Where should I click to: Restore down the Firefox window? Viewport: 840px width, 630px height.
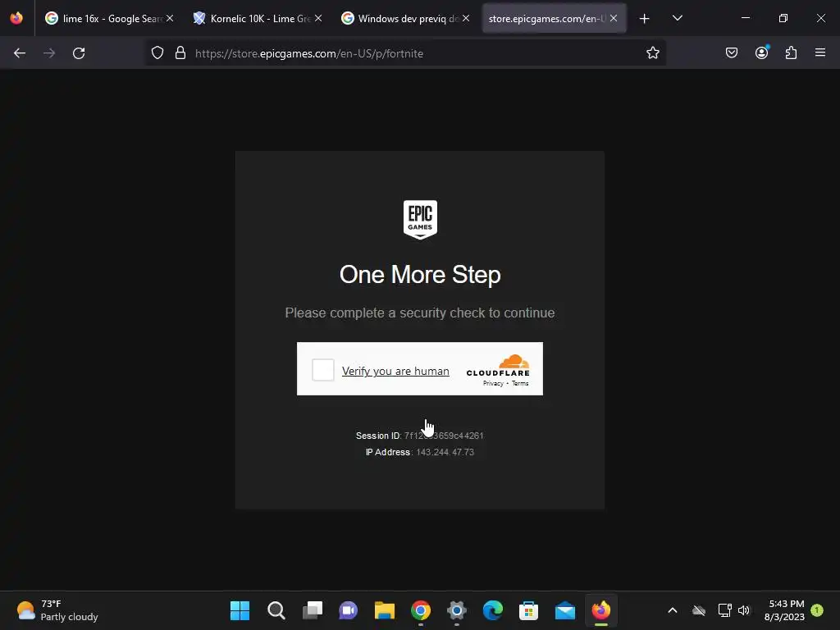click(783, 18)
